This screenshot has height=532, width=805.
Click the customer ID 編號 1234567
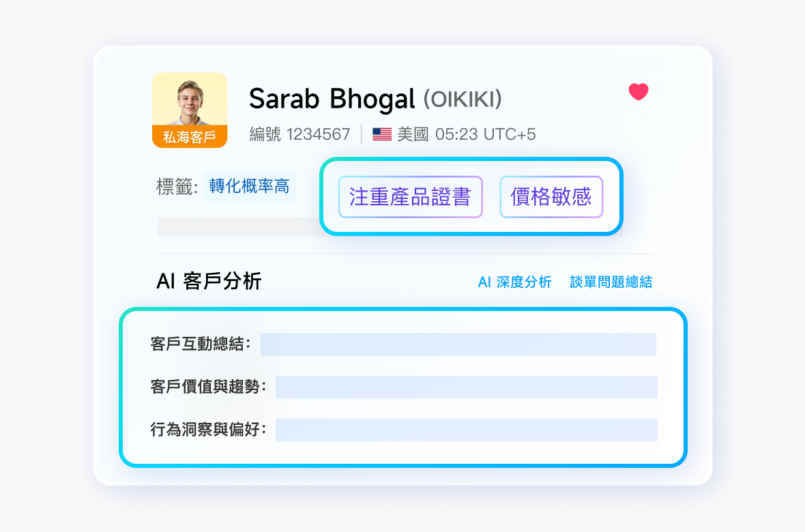click(x=300, y=134)
